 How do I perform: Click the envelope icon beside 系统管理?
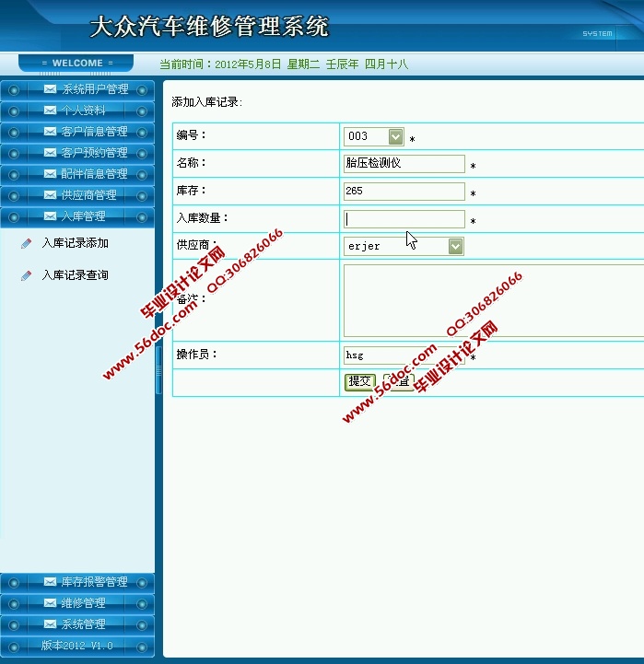50,623
